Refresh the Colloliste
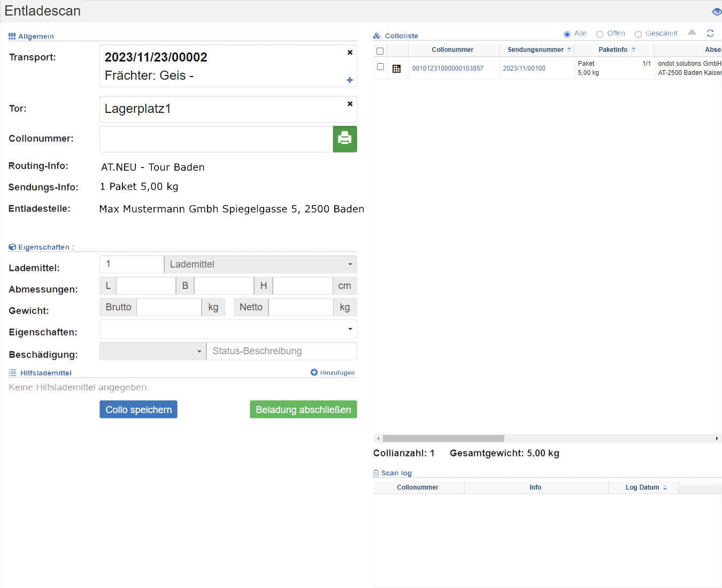Viewport: 722px width, 588px height. 710,33
